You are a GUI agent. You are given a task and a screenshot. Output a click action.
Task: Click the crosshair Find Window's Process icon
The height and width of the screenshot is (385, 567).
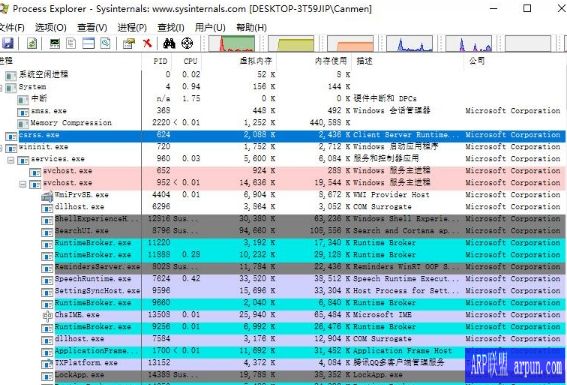[x=187, y=43]
